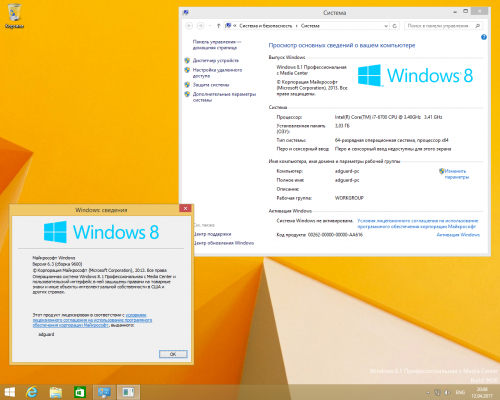Open Дополнительные параметры системы link
500x400 pixels.
pyautogui.click(x=224, y=97)
